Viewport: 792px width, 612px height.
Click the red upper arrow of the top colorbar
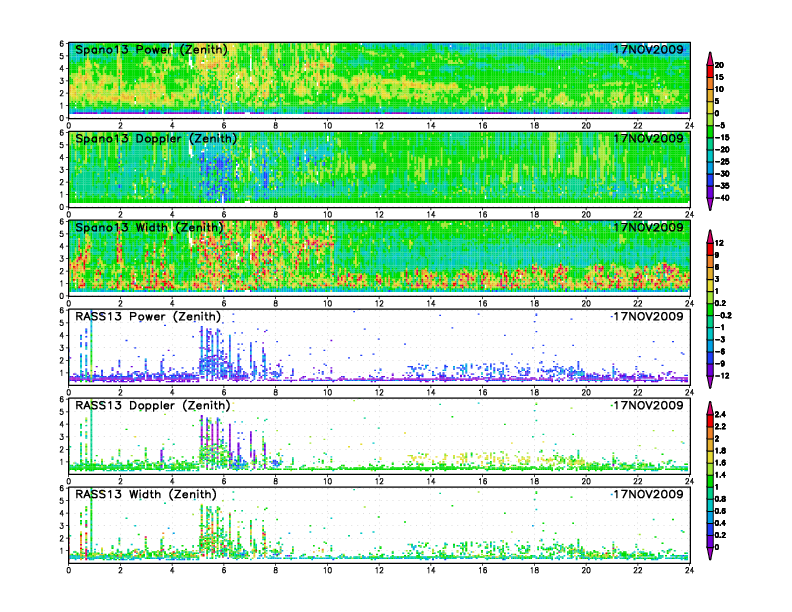(710, 57)
